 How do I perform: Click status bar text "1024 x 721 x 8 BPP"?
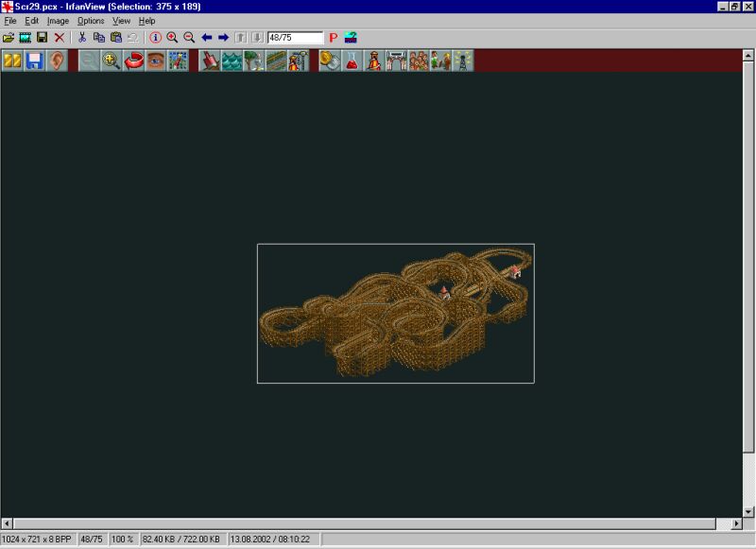(37, 539)
